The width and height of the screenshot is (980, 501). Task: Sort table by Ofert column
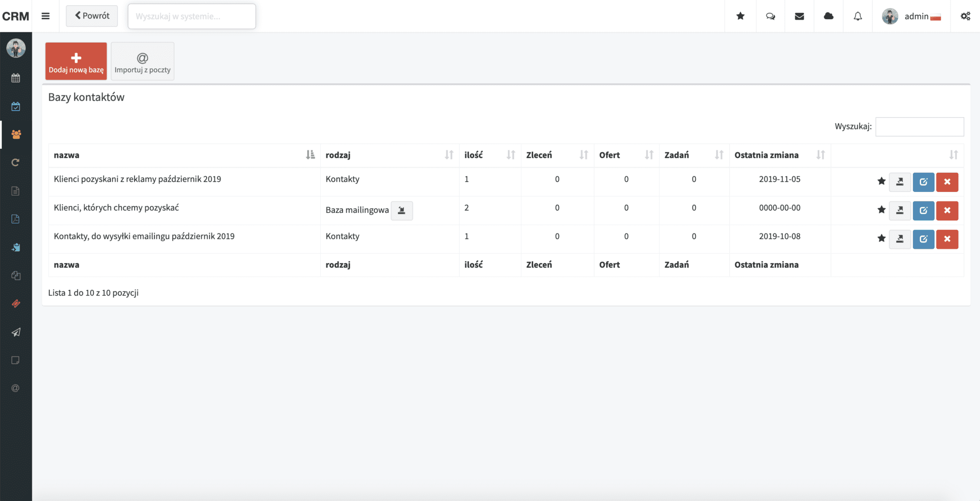point(626,155)
